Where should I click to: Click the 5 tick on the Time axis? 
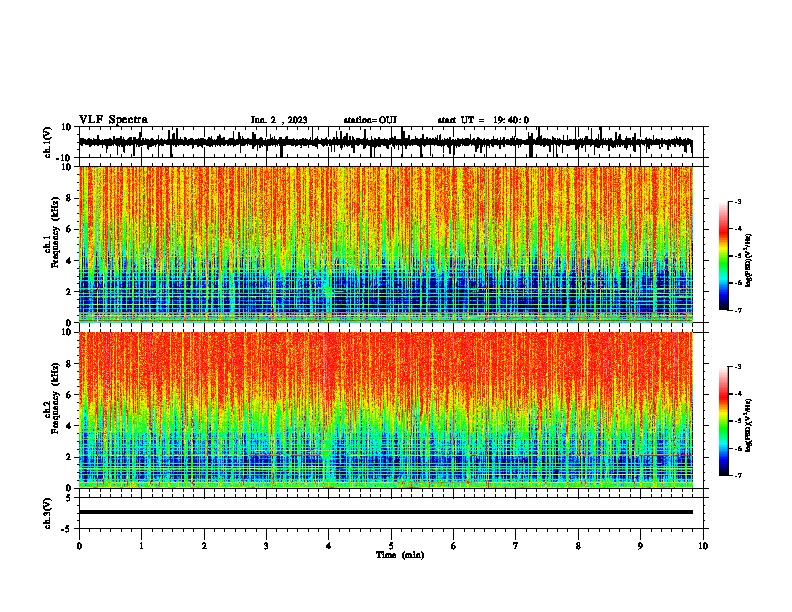coord(391,546)
